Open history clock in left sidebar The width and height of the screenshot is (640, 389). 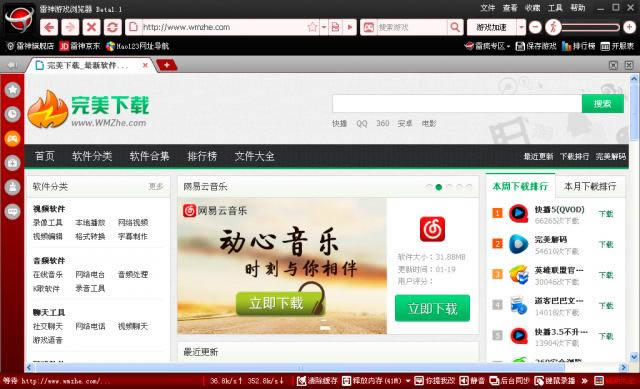[13, 114]
